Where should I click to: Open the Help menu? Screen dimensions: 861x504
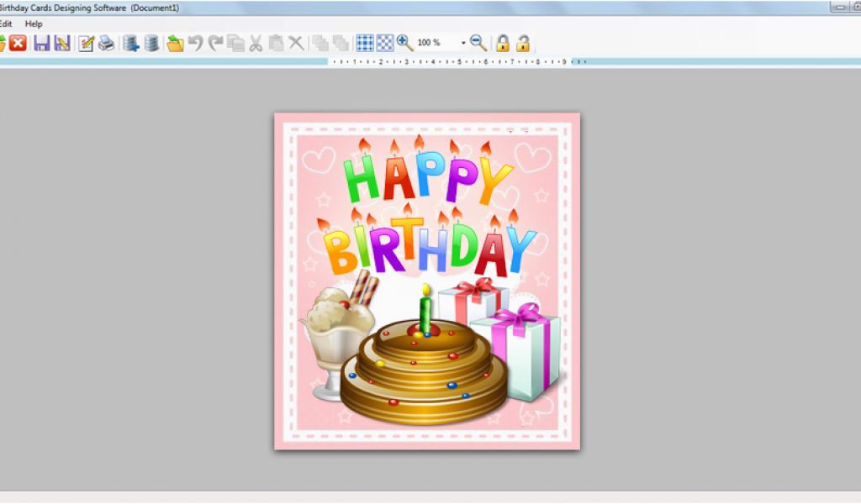coord(34,24)
